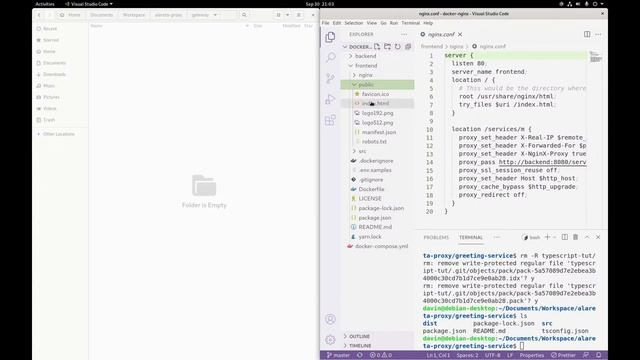Collapse all folders in Explorer
The width and height of the screenshot is (640, 360).
click(x=408, y=47)
